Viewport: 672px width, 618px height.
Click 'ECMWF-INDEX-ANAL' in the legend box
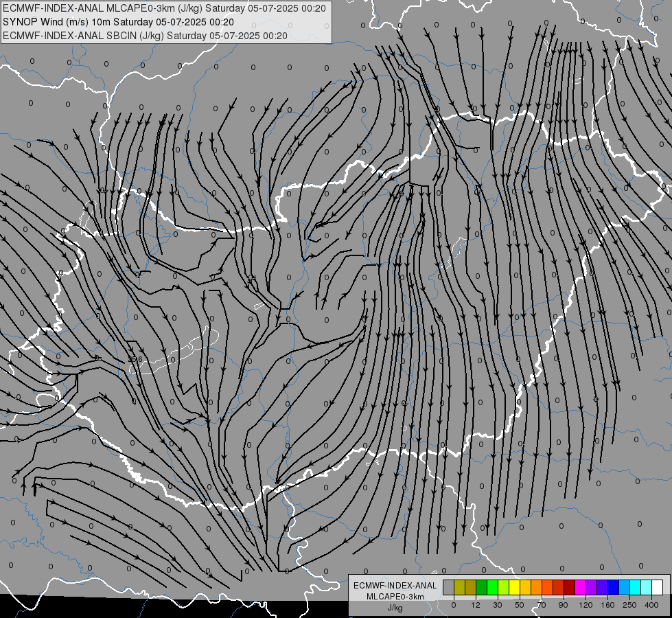pyautogui.click(x=395, y=586)
